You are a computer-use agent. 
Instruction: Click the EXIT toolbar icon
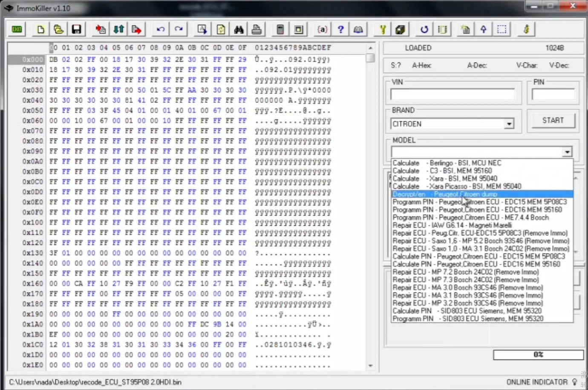click(x=16, y=29)
